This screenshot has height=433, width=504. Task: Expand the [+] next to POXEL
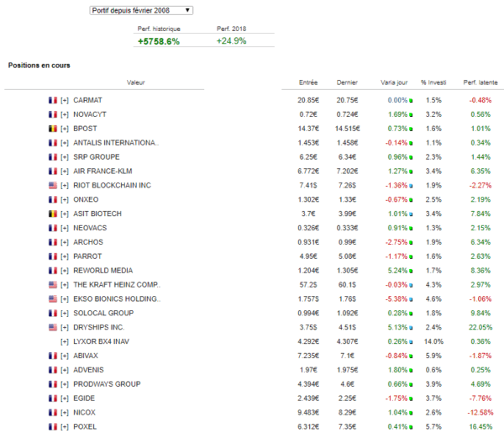pyautogui.click(x=65, y=427)
